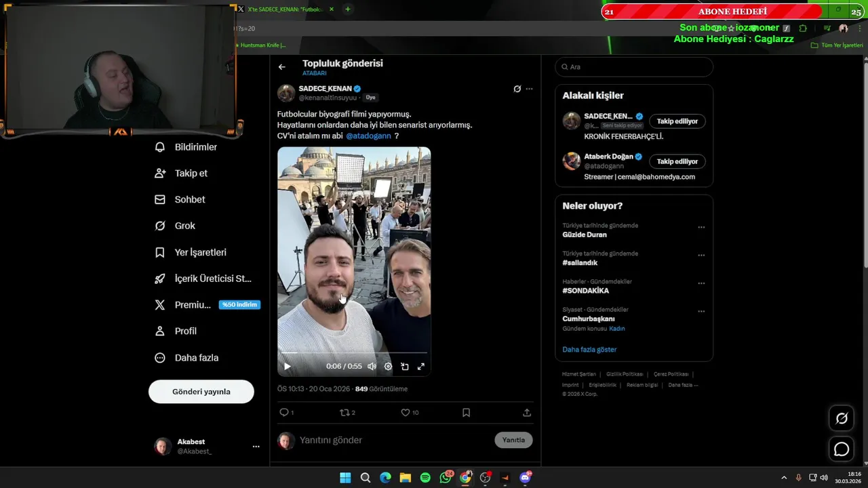Screen dimensions: 868x488
Task: Like the post with 10 likes
Action: (410, 412)
